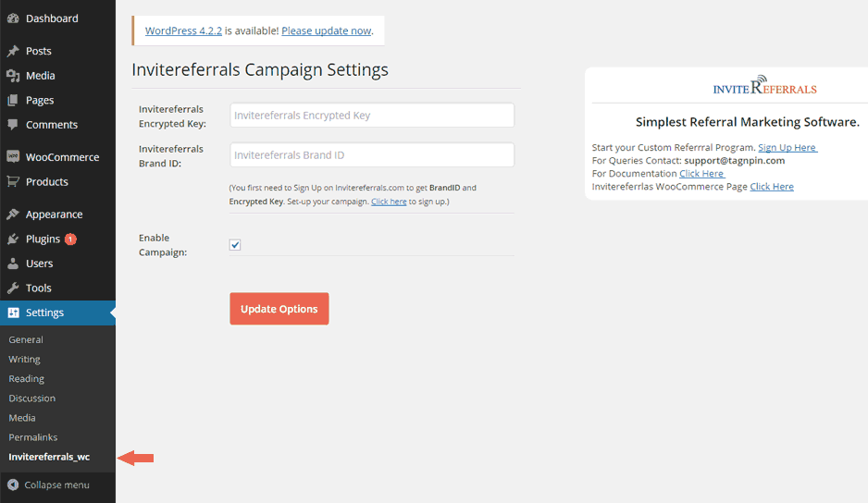Open the Sign Up Here link
The height and width of the screenshot is (503, 868).
point(787,148)
